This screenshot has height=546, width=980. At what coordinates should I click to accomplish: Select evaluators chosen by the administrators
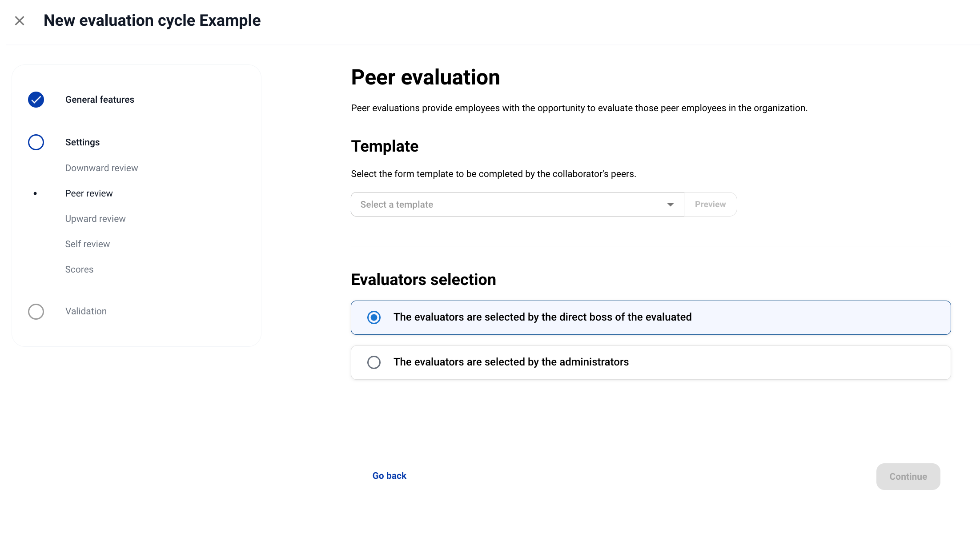click(x=374, y=362)
